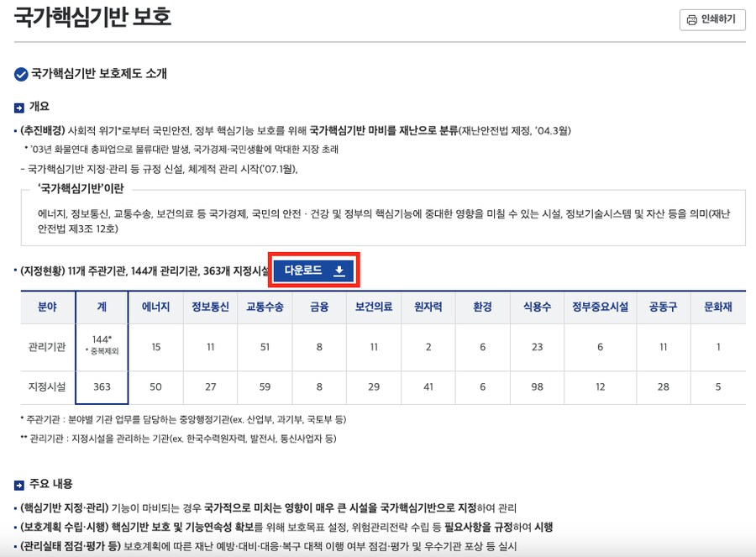Viewport: 756px width, 557px height.
Task: Click the (핵심기반 지정·관리) bullet
Action: tap(268, 508)
